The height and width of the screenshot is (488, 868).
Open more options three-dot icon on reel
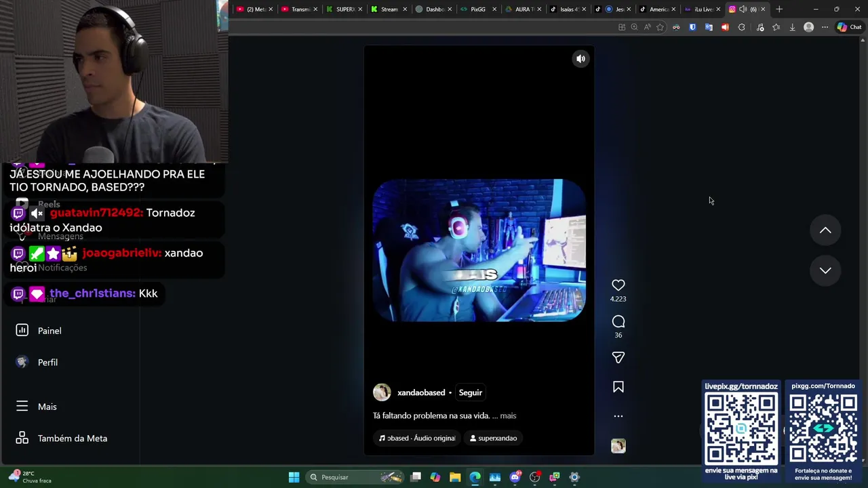point(618,416)
